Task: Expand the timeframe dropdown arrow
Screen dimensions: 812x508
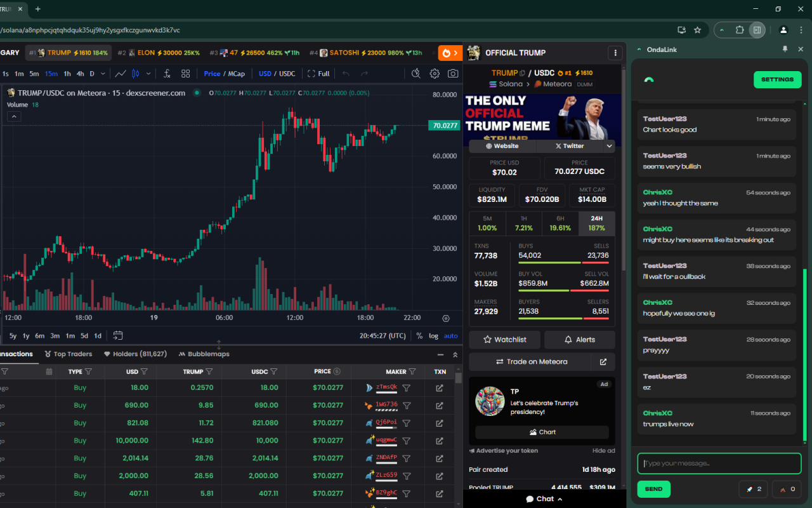Action: 101,74
